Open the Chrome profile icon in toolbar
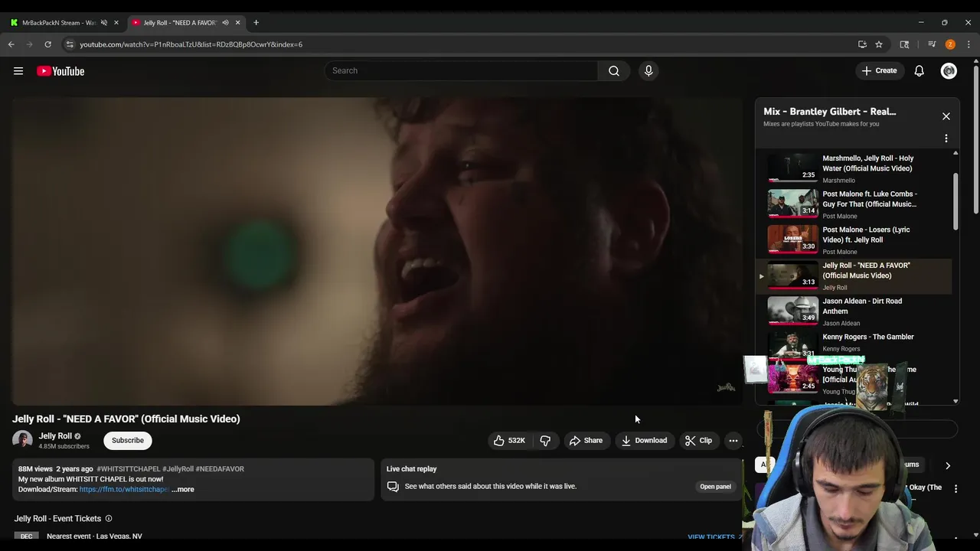Viewport: 980px width, 551px height. point(950,44)
